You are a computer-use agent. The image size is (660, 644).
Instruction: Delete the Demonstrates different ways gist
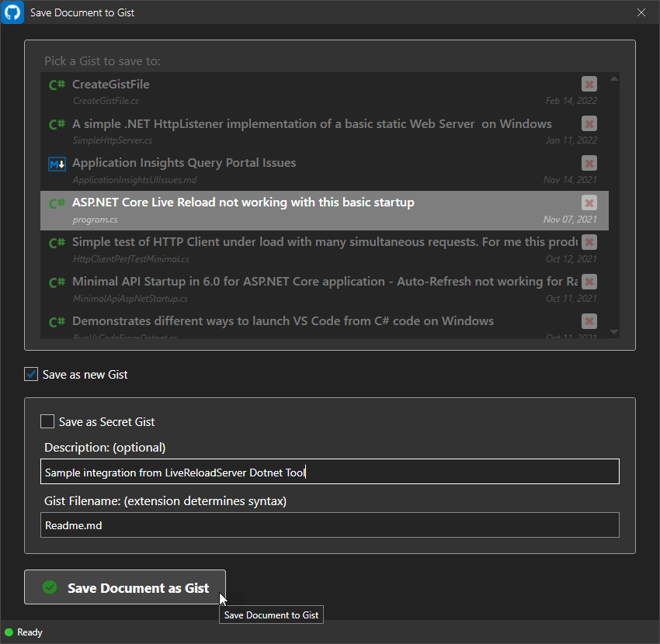point(589,321)
